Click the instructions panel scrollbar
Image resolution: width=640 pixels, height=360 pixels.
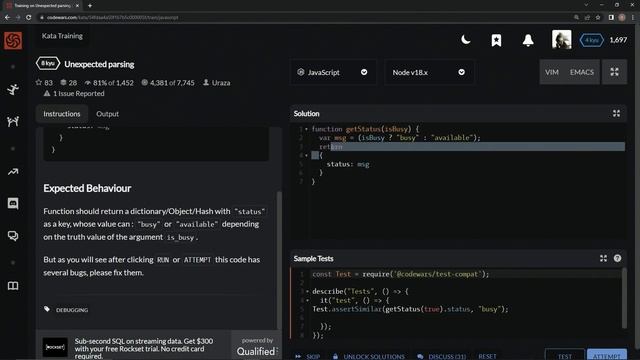pos(279,260)
